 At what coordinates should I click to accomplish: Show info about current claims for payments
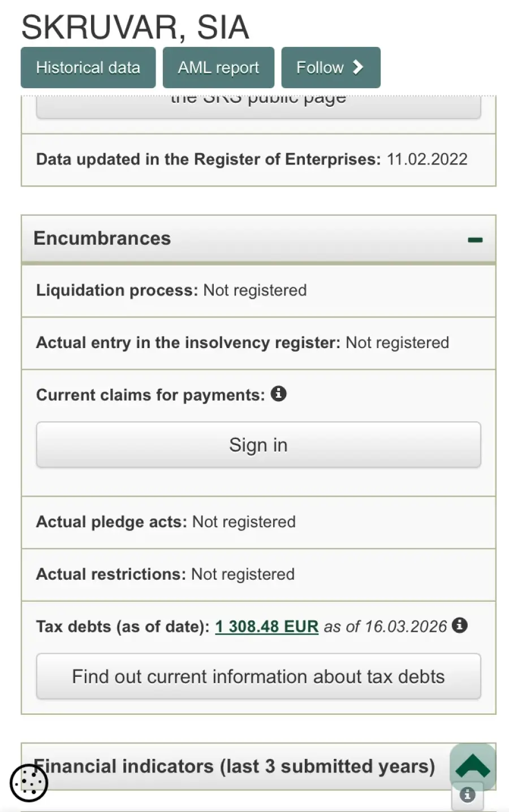[278, 393]
